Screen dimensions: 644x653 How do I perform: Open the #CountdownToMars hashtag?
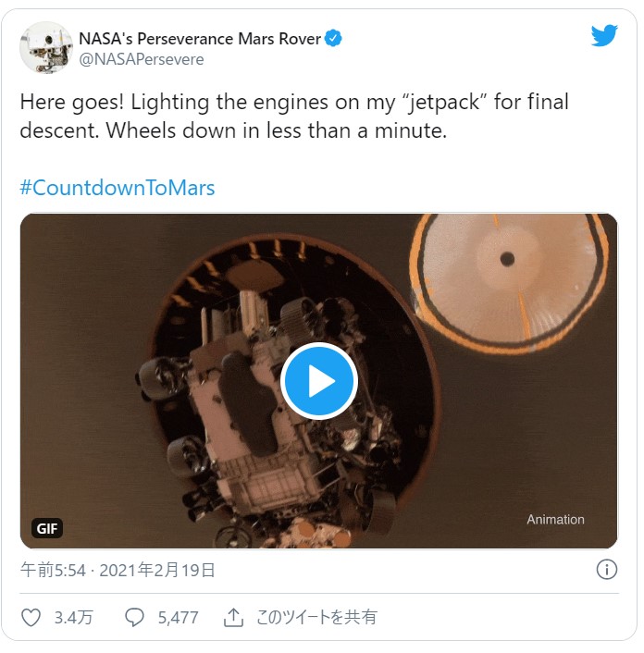[118, 188]
